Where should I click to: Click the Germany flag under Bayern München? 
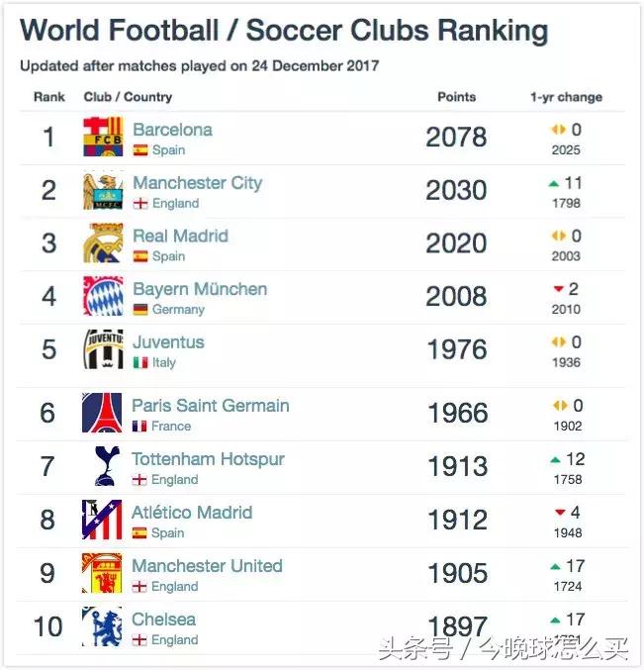click(140, 310)
